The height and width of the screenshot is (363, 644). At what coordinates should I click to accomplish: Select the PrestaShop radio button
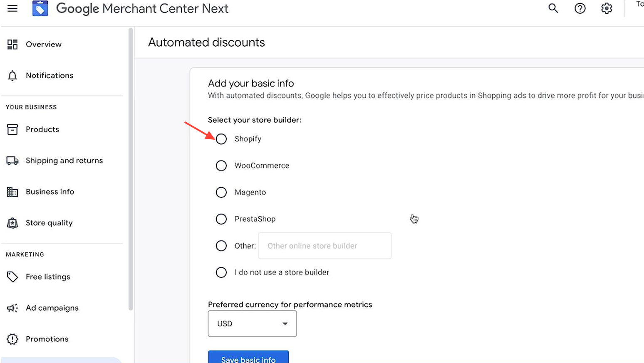pyautogui.click(x=221, y=219)
